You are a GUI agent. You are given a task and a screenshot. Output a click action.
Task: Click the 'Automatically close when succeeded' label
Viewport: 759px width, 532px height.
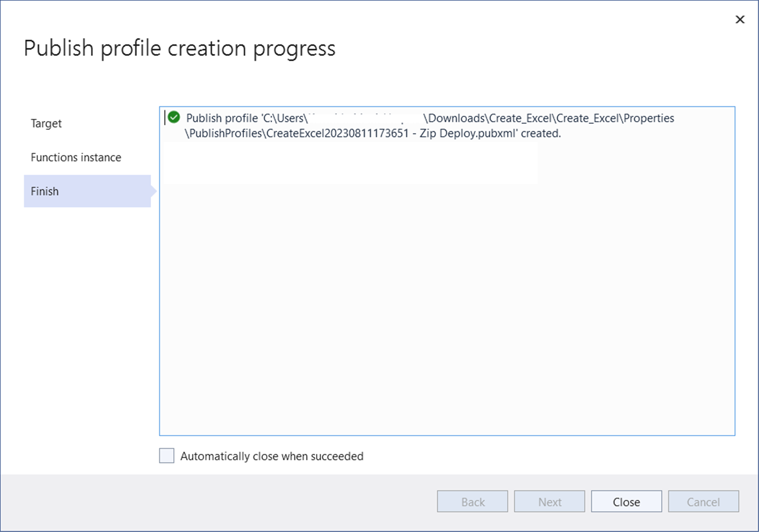click(x=271, y=456)
